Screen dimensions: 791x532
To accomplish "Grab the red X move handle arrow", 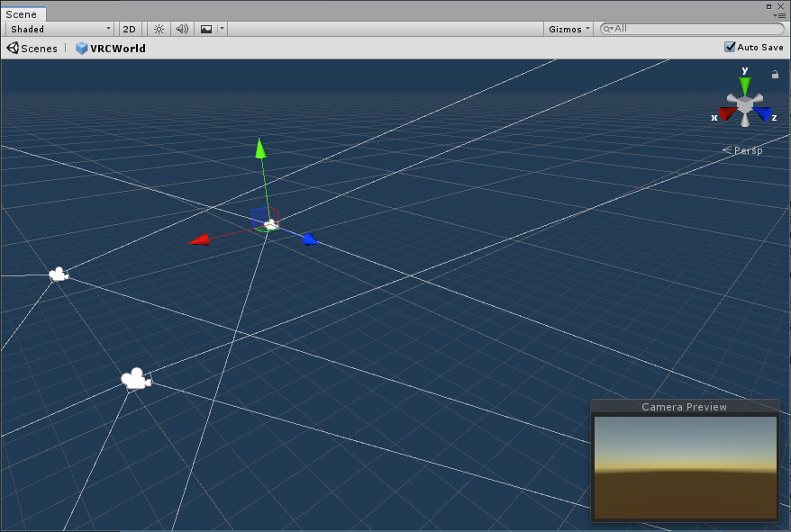I will 199,240.
